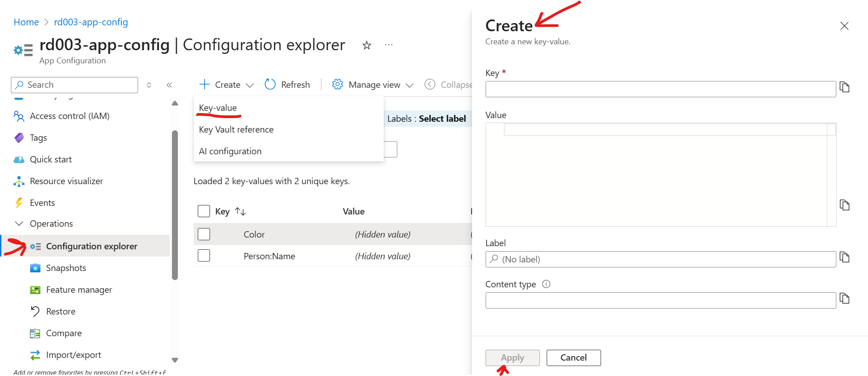Image resolution: width=868 pixels, height=376 pixels.
Task: Open the Manage view dropdown chevron
Action: pos(410,85)
